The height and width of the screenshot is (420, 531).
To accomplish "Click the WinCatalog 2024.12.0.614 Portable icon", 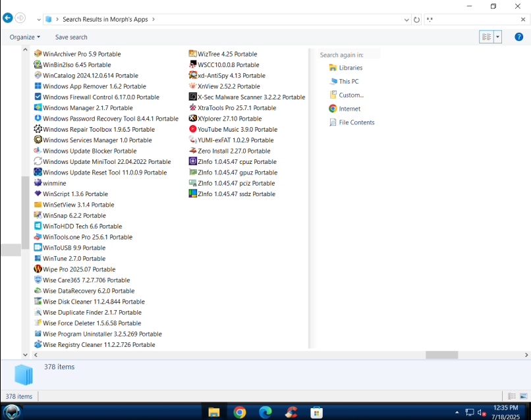I will point(38,75).
